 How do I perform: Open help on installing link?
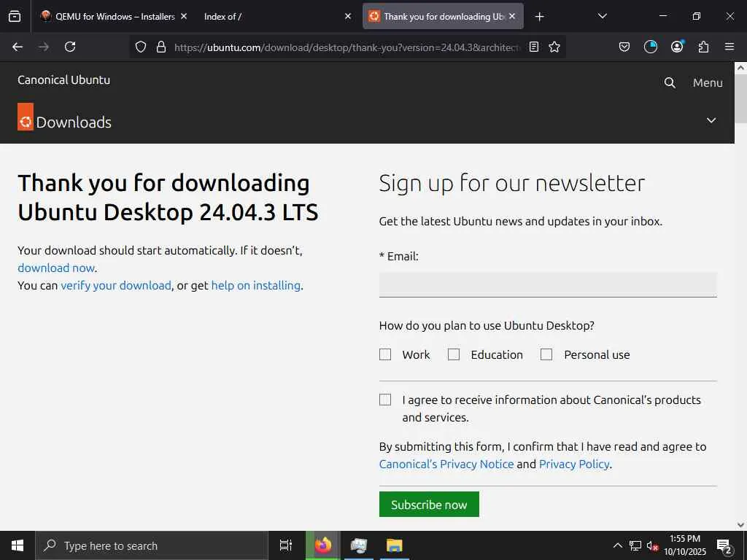(256, 285)
